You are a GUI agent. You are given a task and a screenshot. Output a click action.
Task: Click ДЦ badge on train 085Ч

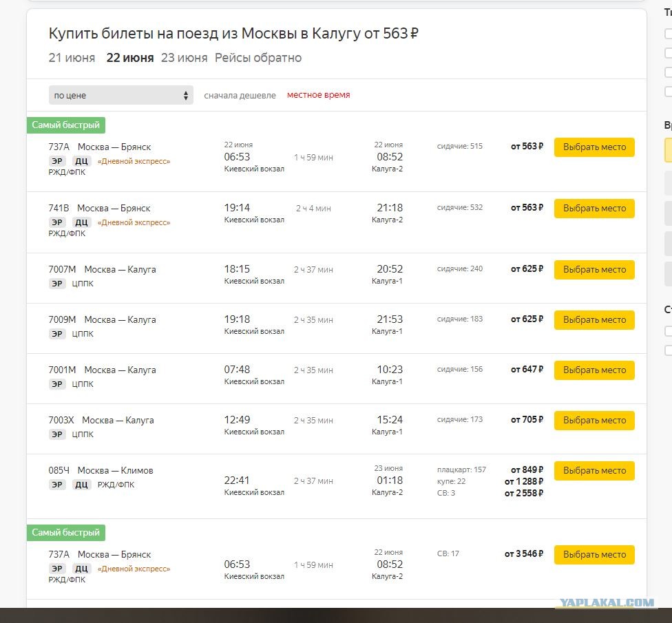click(x=81, y=485)
